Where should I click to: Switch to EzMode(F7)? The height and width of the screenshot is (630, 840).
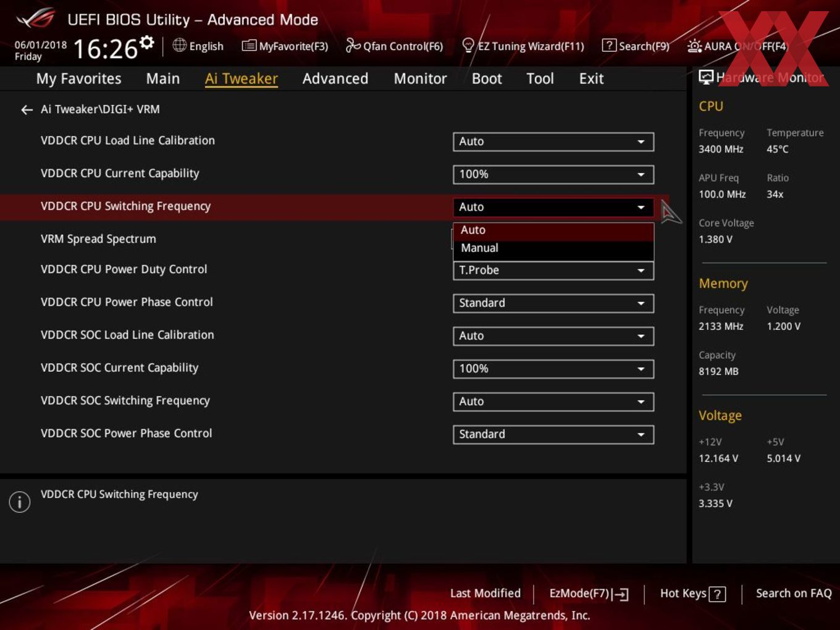(x=589, y=594)
